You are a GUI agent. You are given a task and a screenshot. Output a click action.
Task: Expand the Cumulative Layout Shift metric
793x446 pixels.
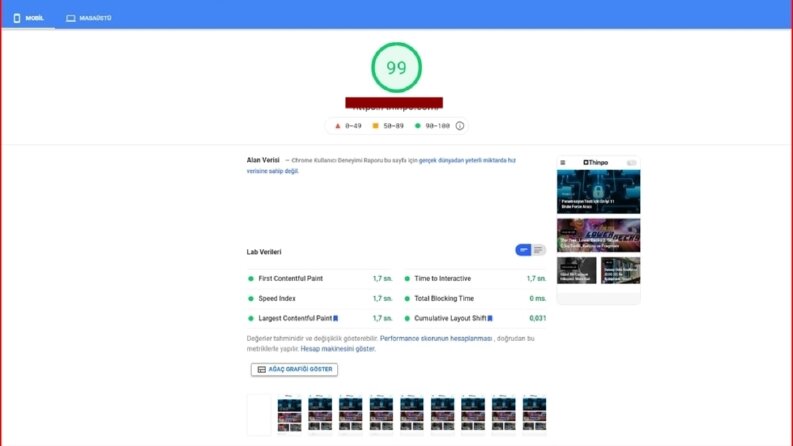click(475, 319)
